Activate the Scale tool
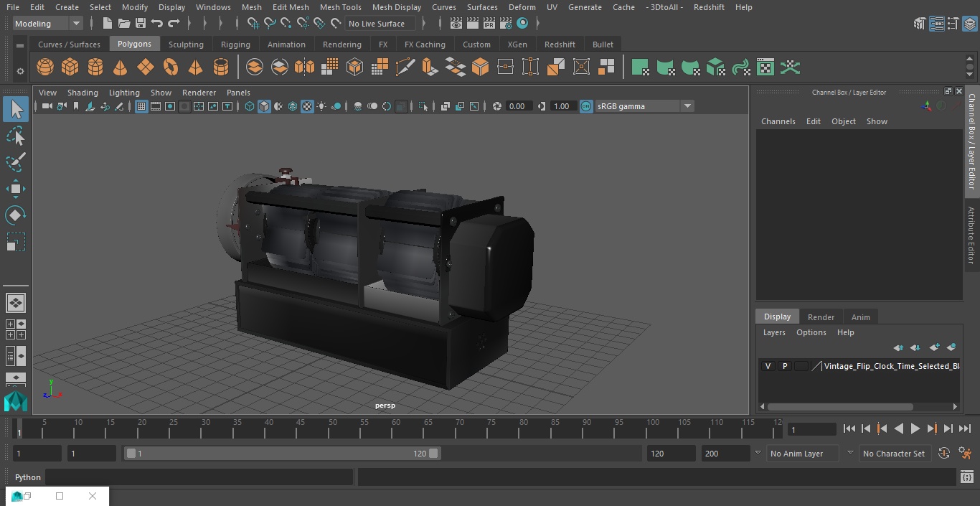 click(x=16, y=242)
